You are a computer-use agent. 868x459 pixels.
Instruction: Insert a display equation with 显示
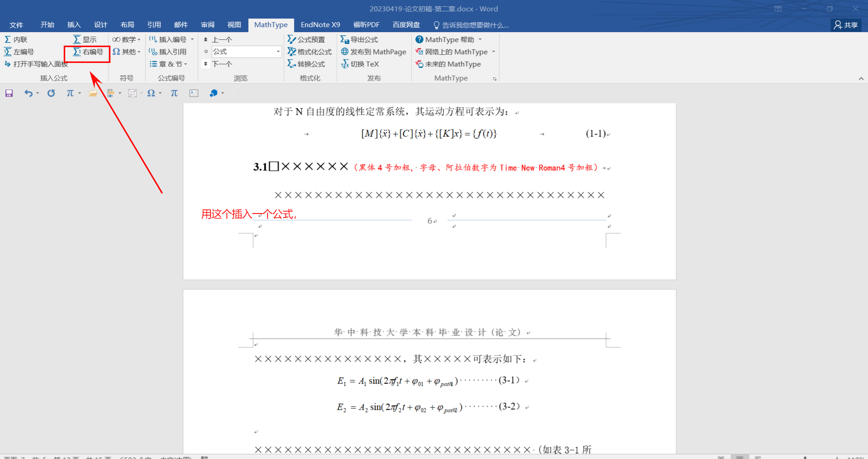click(x=85, y=40)
